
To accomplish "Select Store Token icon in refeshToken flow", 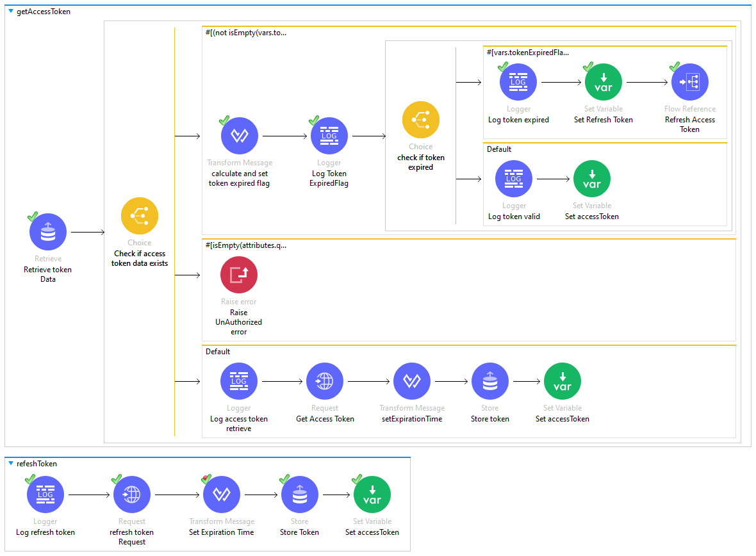I will [x=299, y=495].
